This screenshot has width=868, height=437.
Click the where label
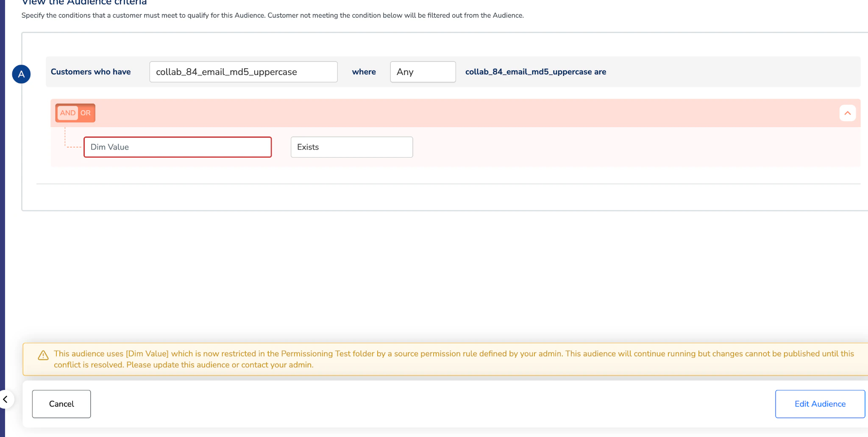(364, 72)
